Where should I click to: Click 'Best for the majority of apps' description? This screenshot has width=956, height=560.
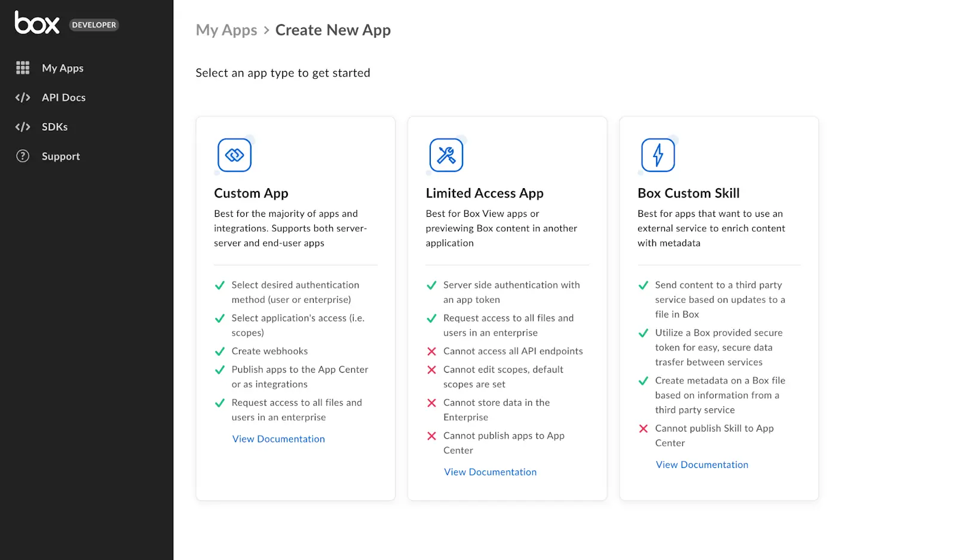click(290, 228)
